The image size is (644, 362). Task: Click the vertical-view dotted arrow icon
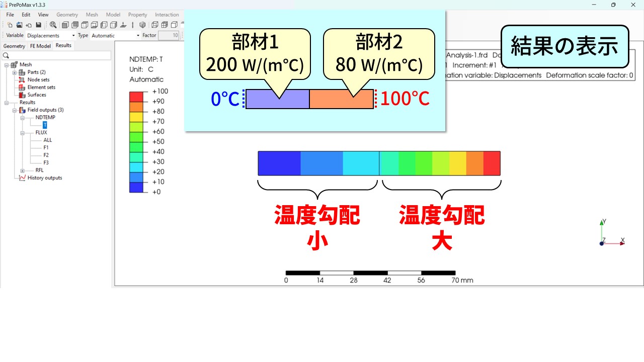pyautogui.click(x=133, y=25)
